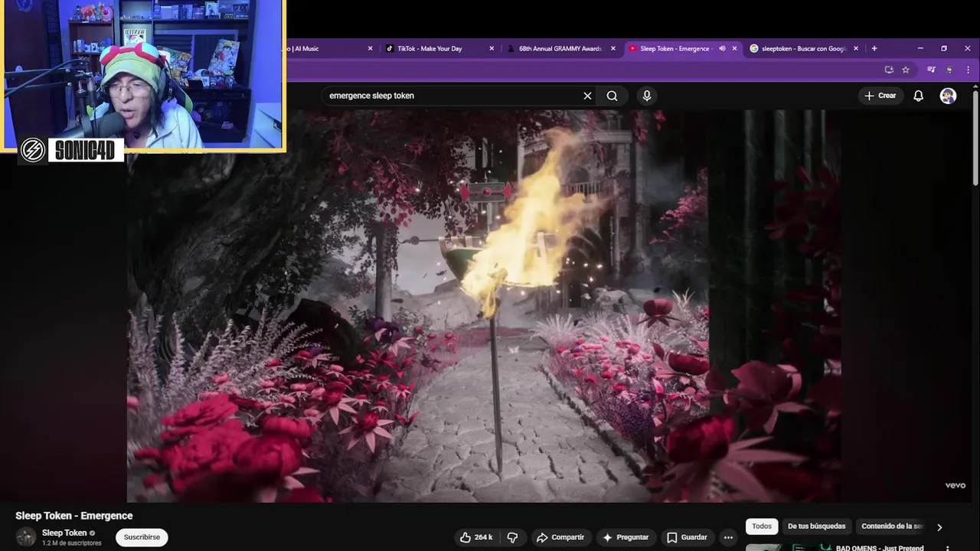980x551 pixels.
Task: Like the video with 264 k
Action: (x=476, y=537)
